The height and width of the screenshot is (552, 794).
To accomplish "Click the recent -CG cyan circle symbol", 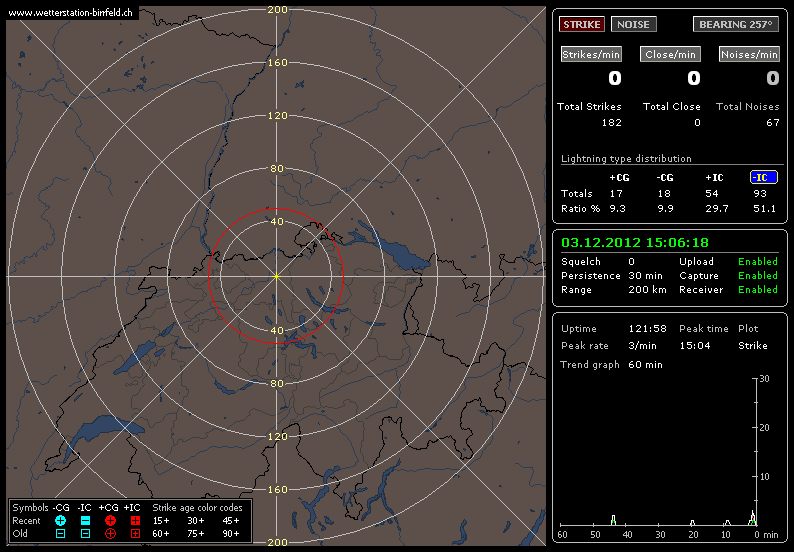I will point(60,521).
